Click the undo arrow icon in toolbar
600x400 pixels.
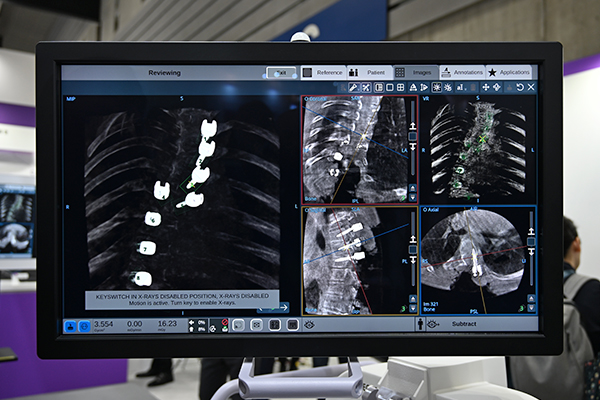pos(519,88)
